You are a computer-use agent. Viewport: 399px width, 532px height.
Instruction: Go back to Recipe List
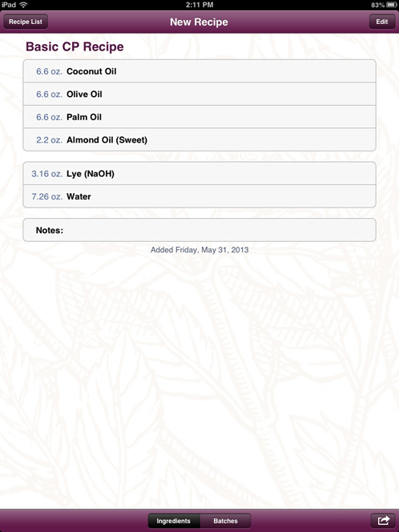pyautogui.click(x=26, y=22)
